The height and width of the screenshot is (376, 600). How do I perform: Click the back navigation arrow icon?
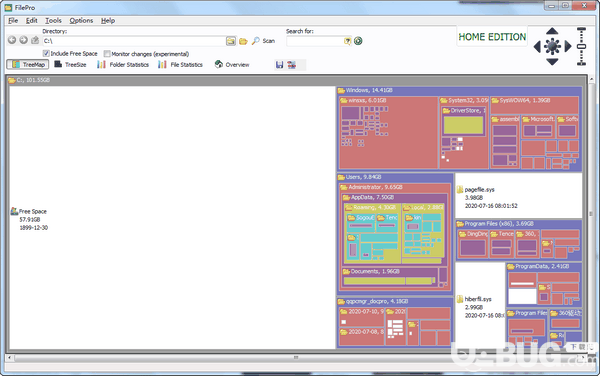[12, 40]
